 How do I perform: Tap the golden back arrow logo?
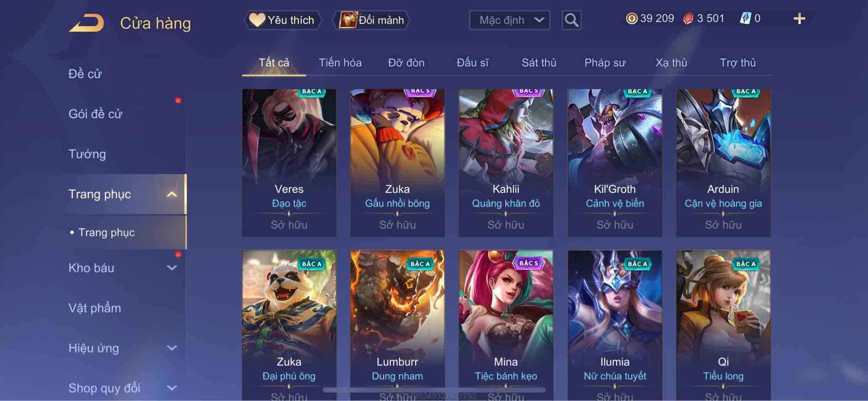pos(87,23)
